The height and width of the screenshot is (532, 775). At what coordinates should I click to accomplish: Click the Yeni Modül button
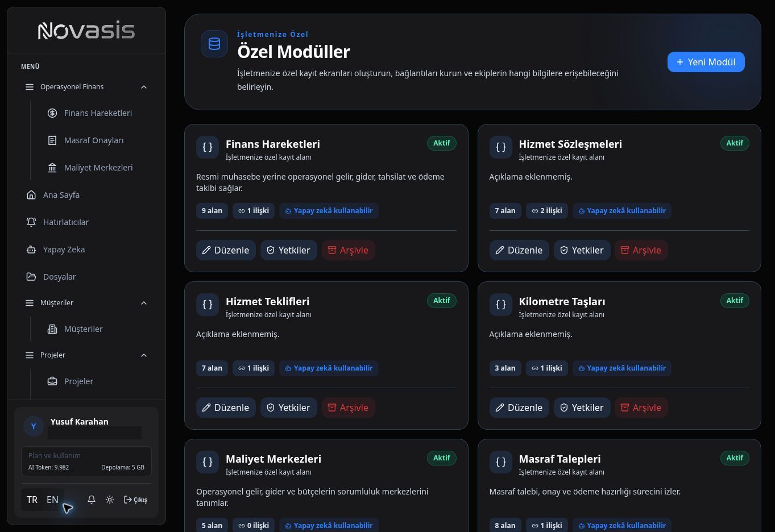[706, 62]
